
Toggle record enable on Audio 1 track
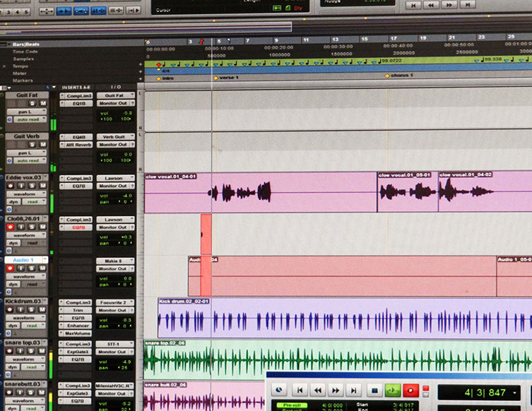[x=10, y=269]
